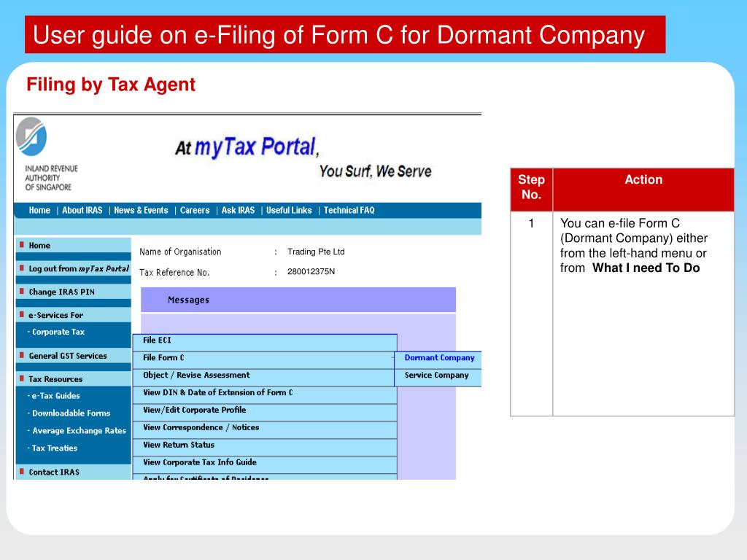Click red bullet beside Home sidebar item

point(21,245)
